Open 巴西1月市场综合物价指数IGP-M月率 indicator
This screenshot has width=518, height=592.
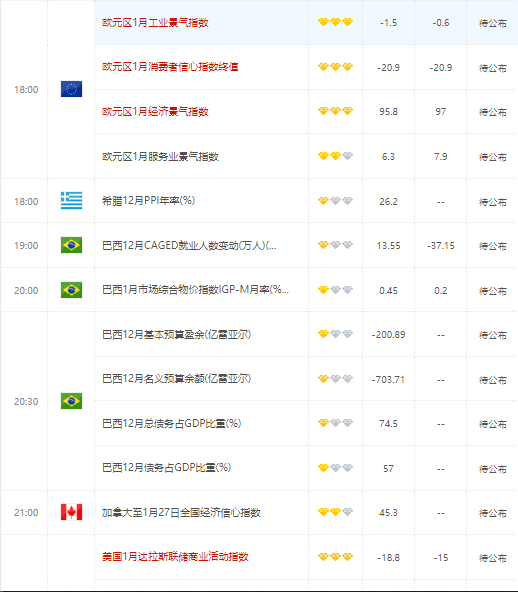[195, 290]
